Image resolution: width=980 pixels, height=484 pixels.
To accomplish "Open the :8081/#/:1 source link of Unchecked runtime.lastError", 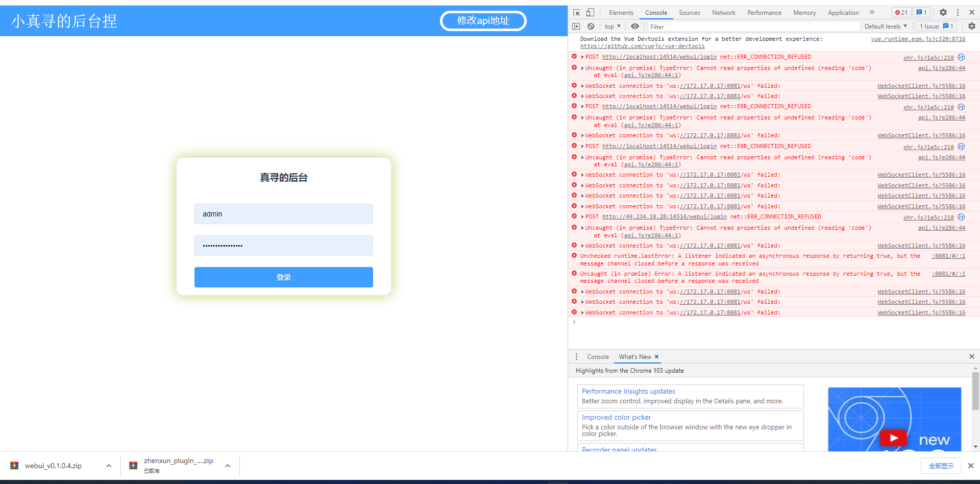I will pos(948,256).
